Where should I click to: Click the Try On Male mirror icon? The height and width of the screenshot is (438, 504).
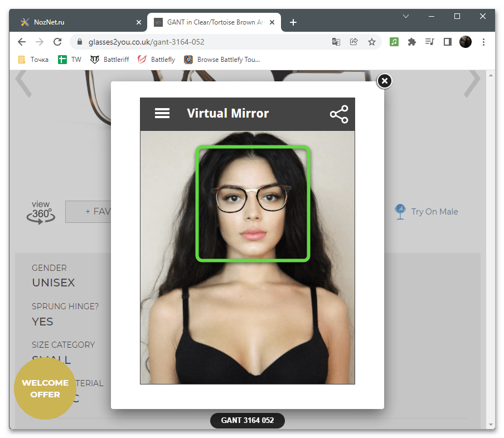coord(400,212)
